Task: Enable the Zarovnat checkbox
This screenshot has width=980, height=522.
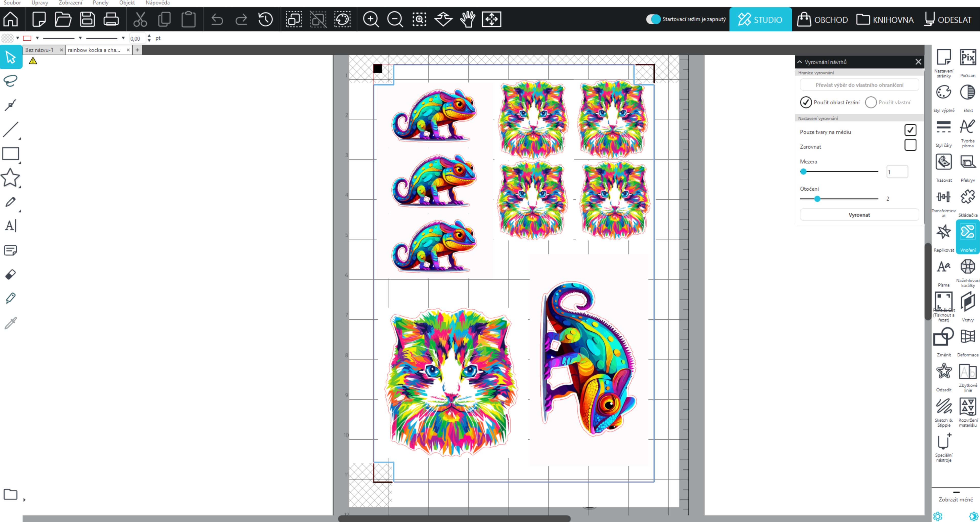Action: pos(910,145)
